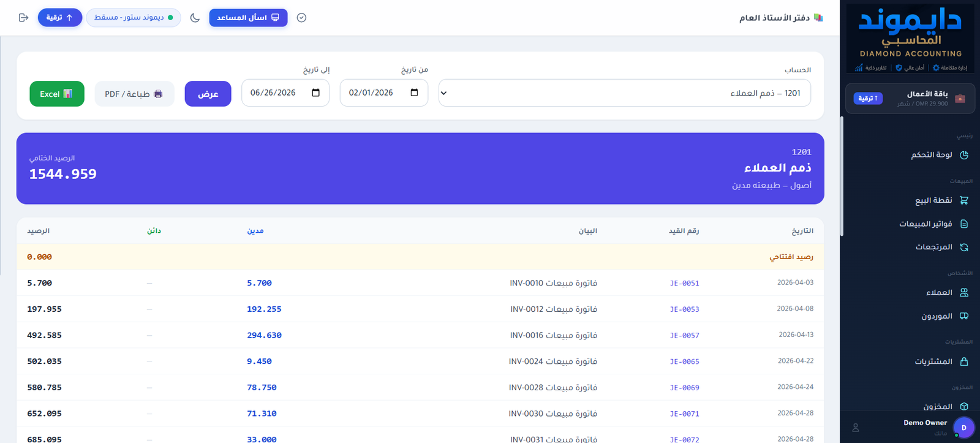Screen dimensions: 980x443
Task: Open the ترقية upgrade button in top bar
Action: coord(60,18)
